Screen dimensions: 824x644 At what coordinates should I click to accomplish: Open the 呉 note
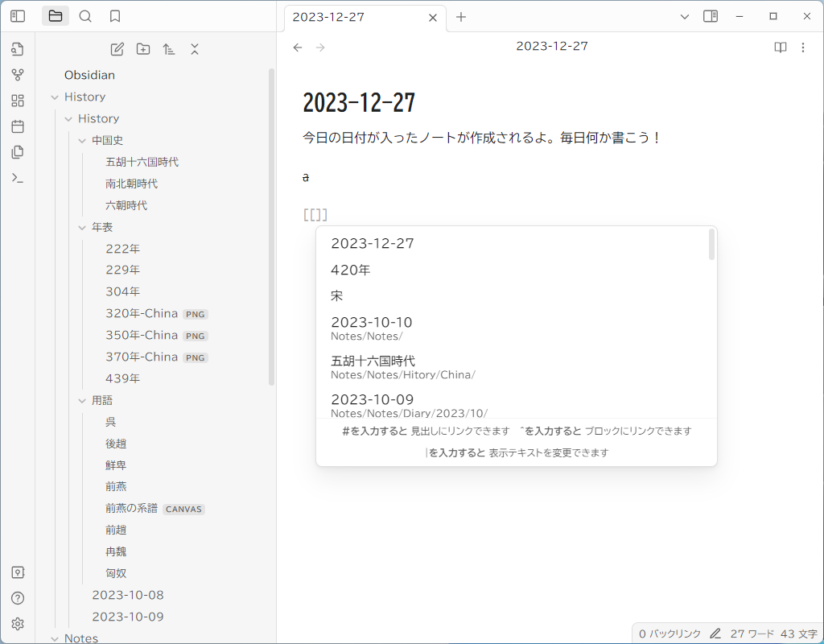tap(110, 422)
